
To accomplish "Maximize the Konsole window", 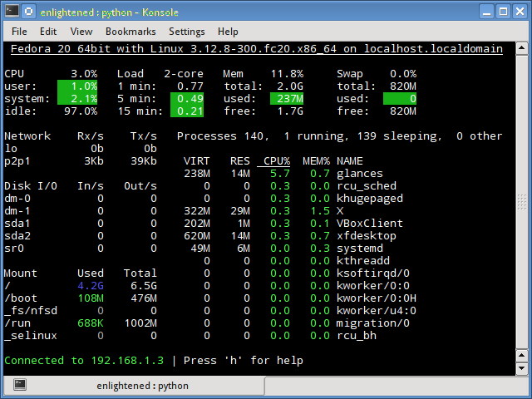I will pyautogui.click(x=504, y=12).
